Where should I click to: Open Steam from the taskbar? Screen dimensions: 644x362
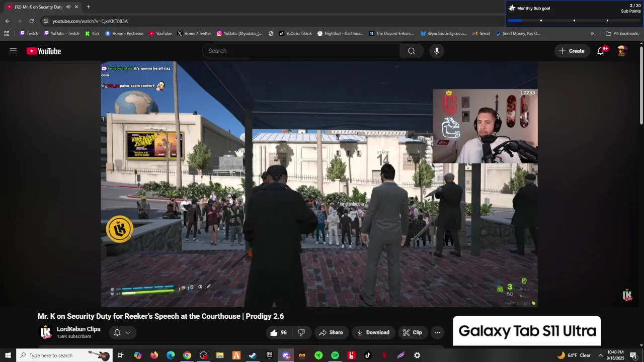253,355
